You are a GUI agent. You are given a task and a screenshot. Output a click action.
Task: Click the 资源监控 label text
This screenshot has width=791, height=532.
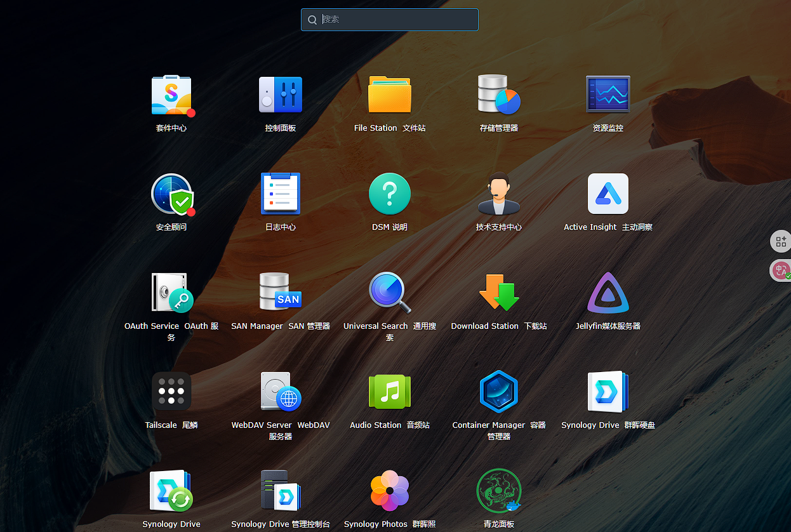(x=608, y=128)
